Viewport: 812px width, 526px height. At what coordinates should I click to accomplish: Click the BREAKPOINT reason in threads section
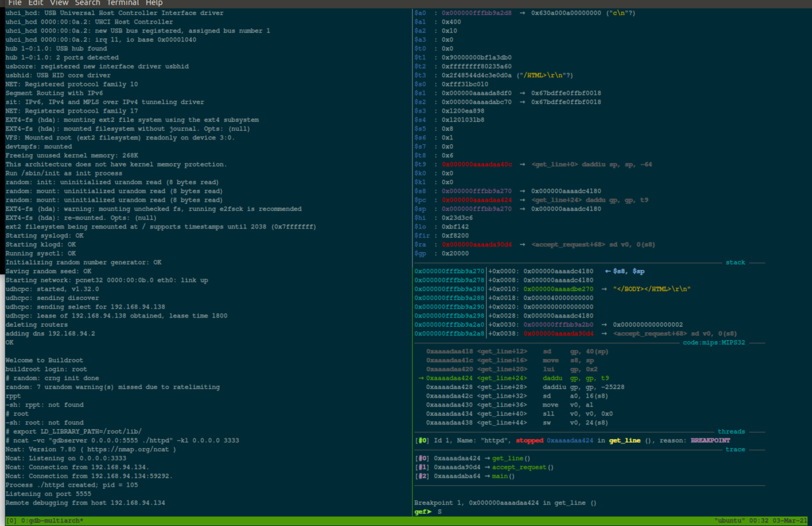[x=710, y=441]
